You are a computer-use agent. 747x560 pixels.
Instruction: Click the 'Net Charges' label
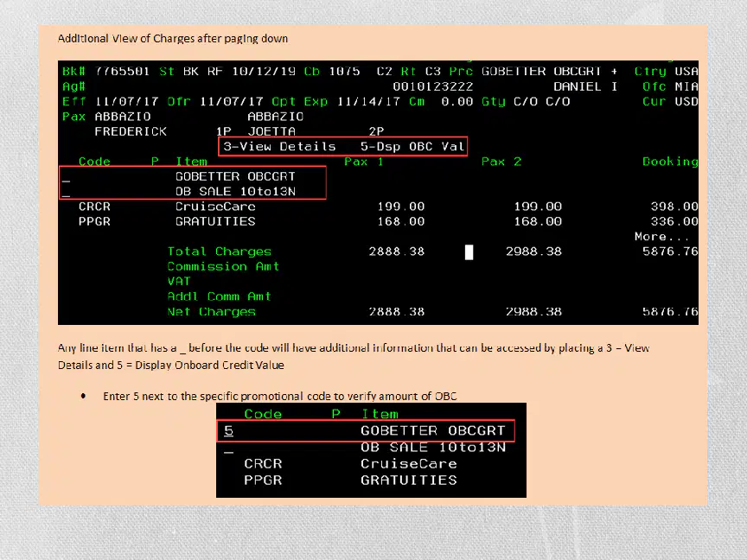(x=212, y=312)
